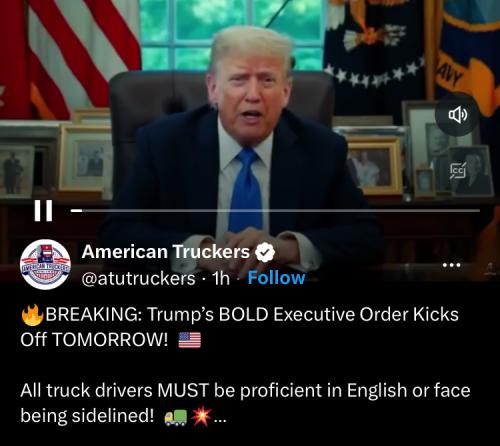
Task: Click the verified badge beside American Truckers
Action: pos(265,252)
